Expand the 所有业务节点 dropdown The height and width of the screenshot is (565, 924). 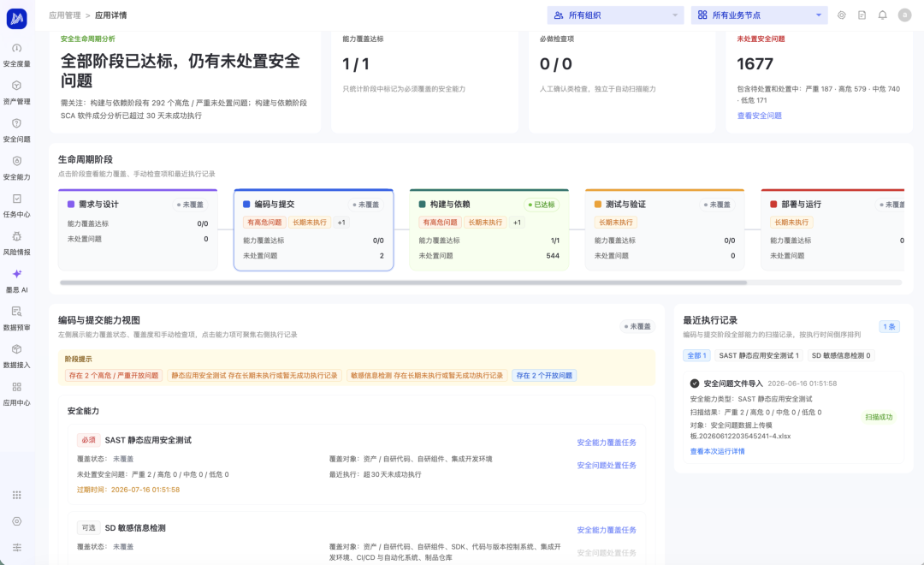[x=759, y=15]
